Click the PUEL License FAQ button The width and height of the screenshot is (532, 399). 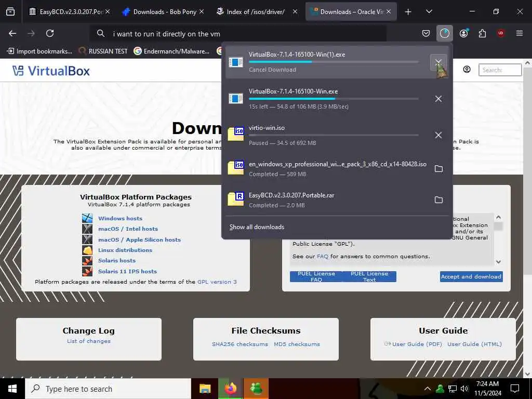(x=316, y=276)
